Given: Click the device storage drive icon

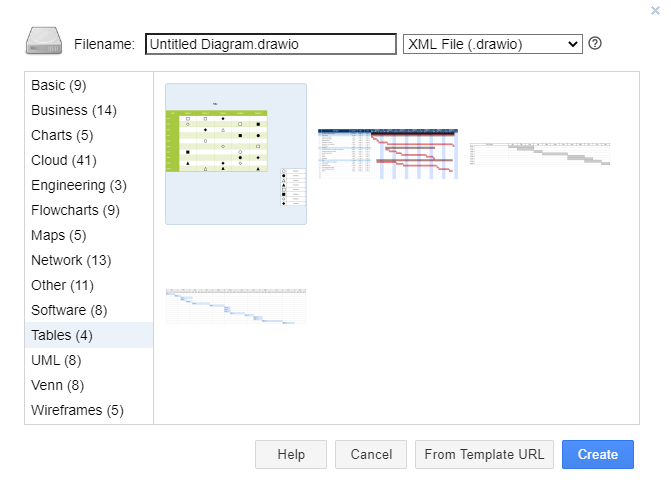Looking at the screenshot, I should tap(44, 41).
